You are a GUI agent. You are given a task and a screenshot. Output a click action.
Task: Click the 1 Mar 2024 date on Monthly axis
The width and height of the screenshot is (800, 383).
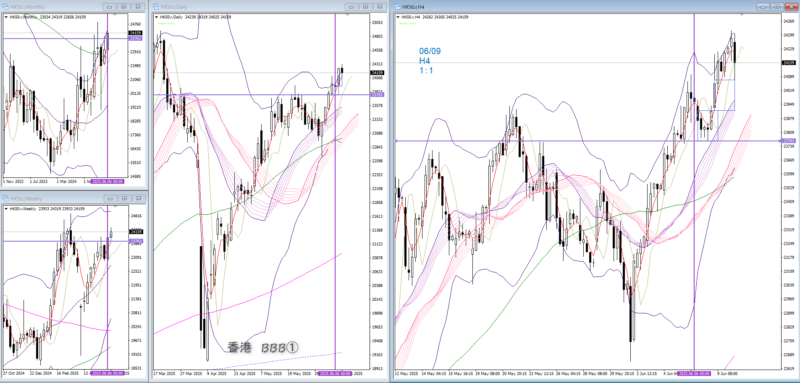(66, 182)
